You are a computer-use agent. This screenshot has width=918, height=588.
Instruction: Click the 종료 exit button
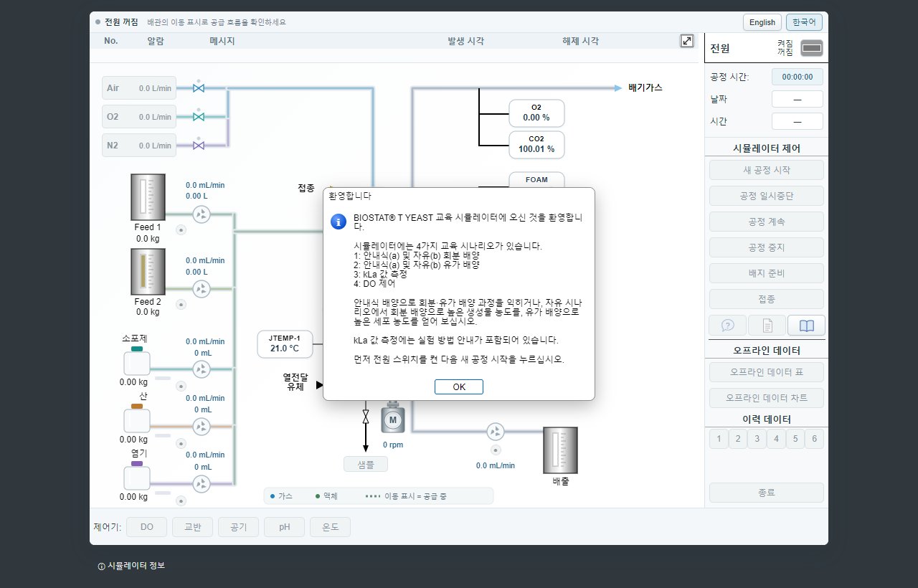(x=767, y=493)
